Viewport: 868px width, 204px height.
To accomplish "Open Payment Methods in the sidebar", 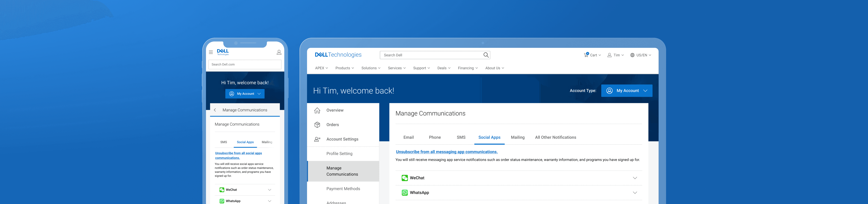I will click(x=343, y=189).
